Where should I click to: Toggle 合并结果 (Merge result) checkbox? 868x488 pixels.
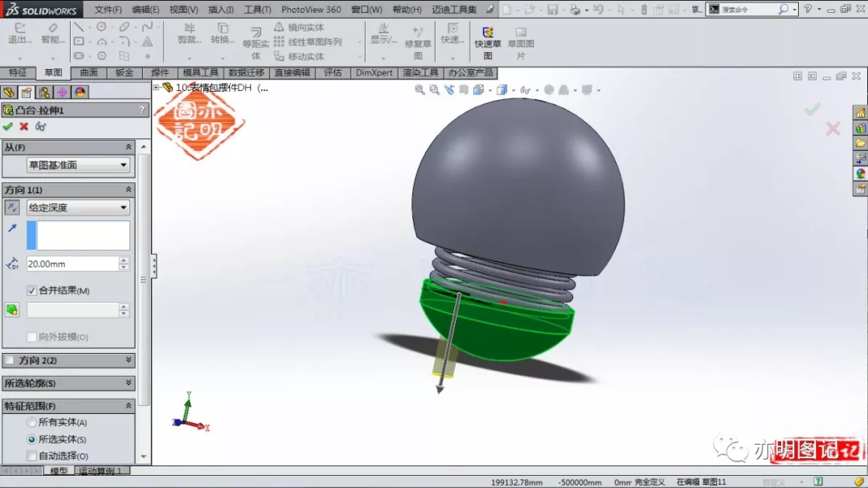[31, 290]
